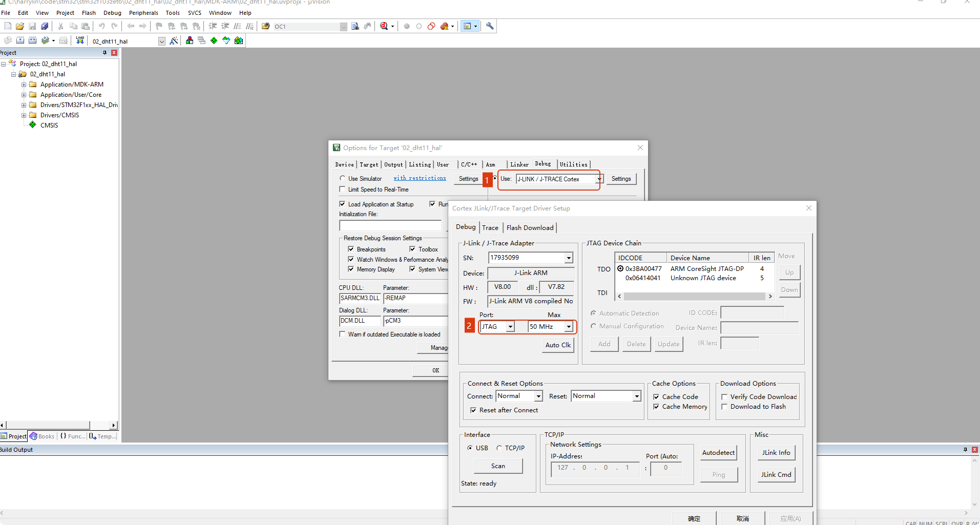This screenshot has height=525, width=980.
Task: Enable Limit Speed to Real-Time checkbox
Action: click(342, 190)
